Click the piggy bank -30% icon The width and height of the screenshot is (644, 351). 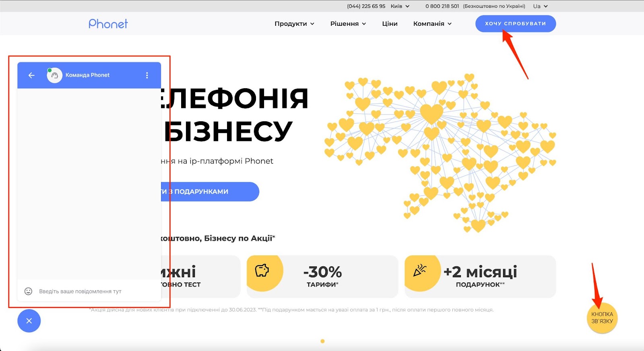(262, 270)
